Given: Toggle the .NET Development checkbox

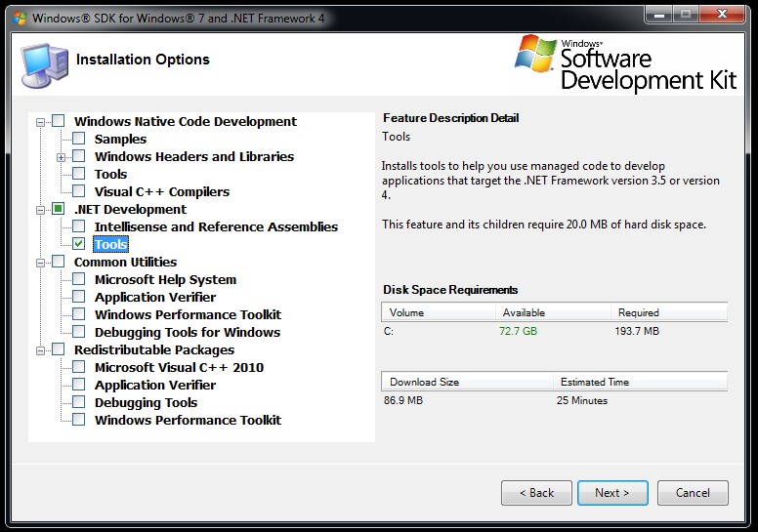Looking at the screenshot, I should [x=58, y=209].
